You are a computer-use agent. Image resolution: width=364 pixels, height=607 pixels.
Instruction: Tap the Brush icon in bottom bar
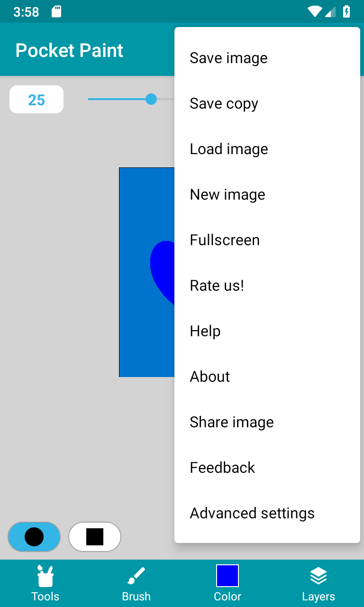click(x=136, y=577)
